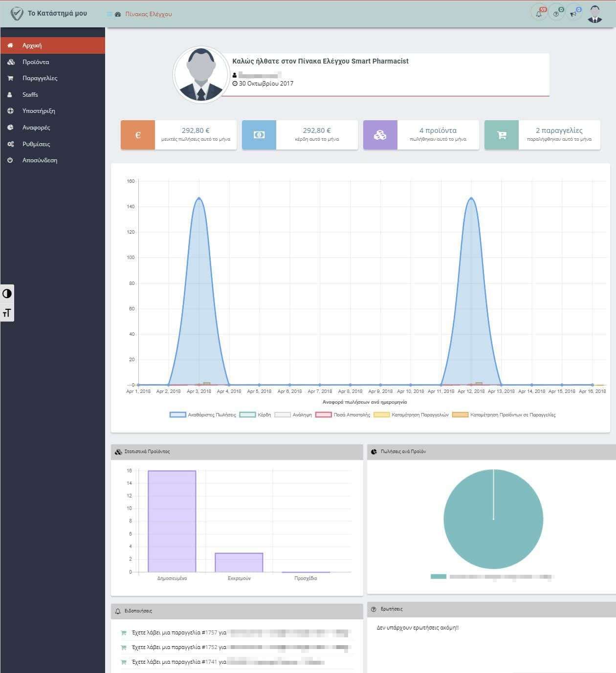This screenshot has width=616, height=673.
Task: Click the megaphone announcements icon
Action: pos(574,14)
